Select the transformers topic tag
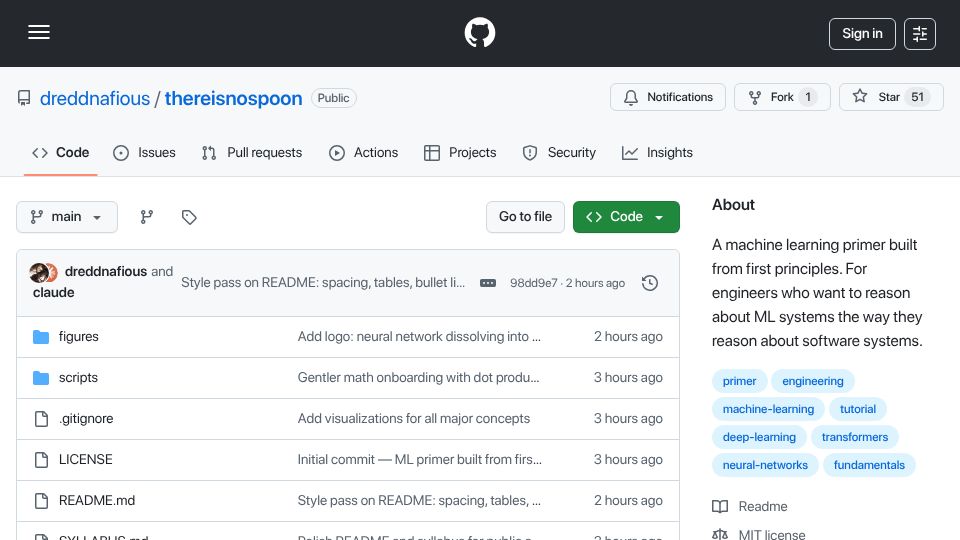The height and width of the screenshot is (540, 960). 855,437
